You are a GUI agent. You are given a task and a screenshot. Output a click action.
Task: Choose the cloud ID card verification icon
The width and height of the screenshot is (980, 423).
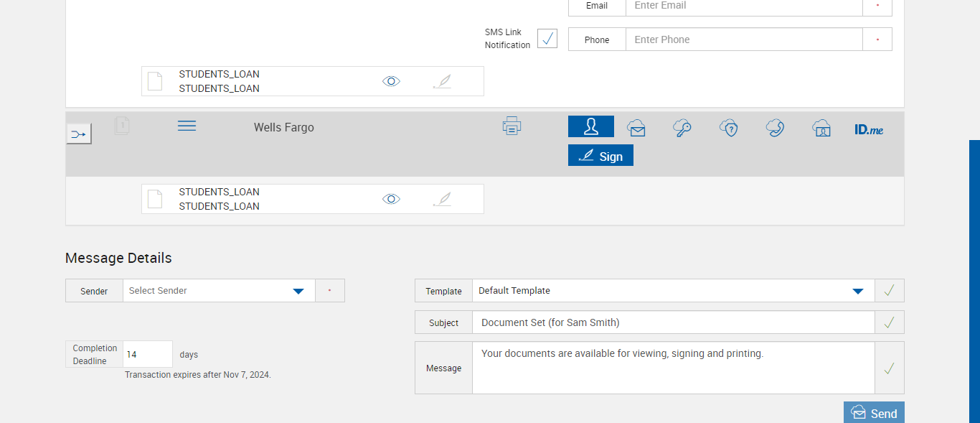tap(821, 129)
